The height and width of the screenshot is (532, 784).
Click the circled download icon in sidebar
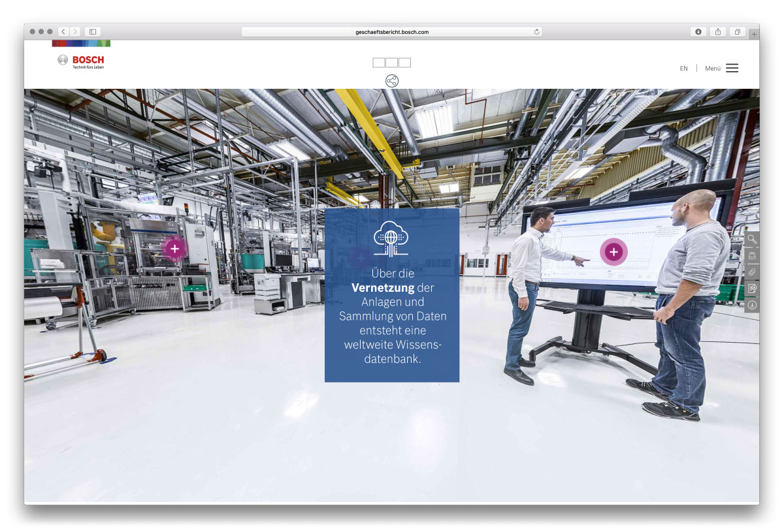click(x=752, y=305)
